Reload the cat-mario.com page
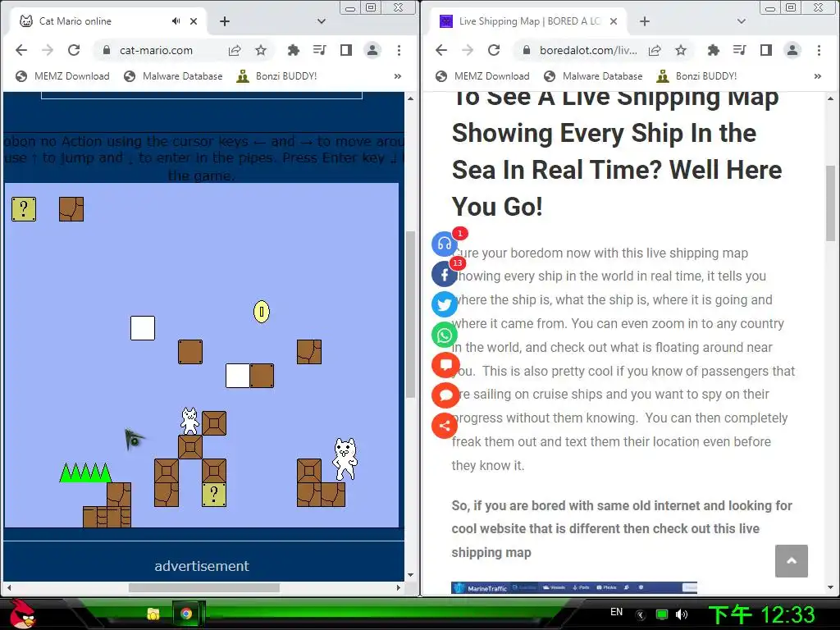The height and width of the screenshot is (630, 840). tap(74, 50)
